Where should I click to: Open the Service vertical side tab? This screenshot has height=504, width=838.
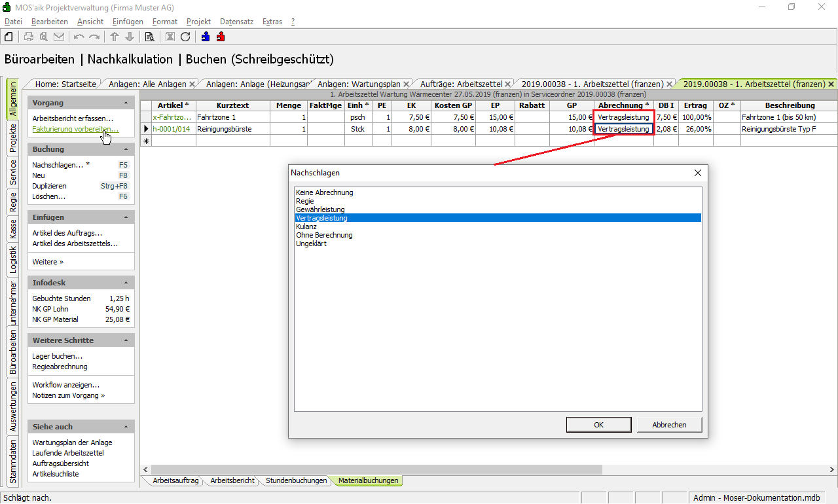tap(12, 173)
